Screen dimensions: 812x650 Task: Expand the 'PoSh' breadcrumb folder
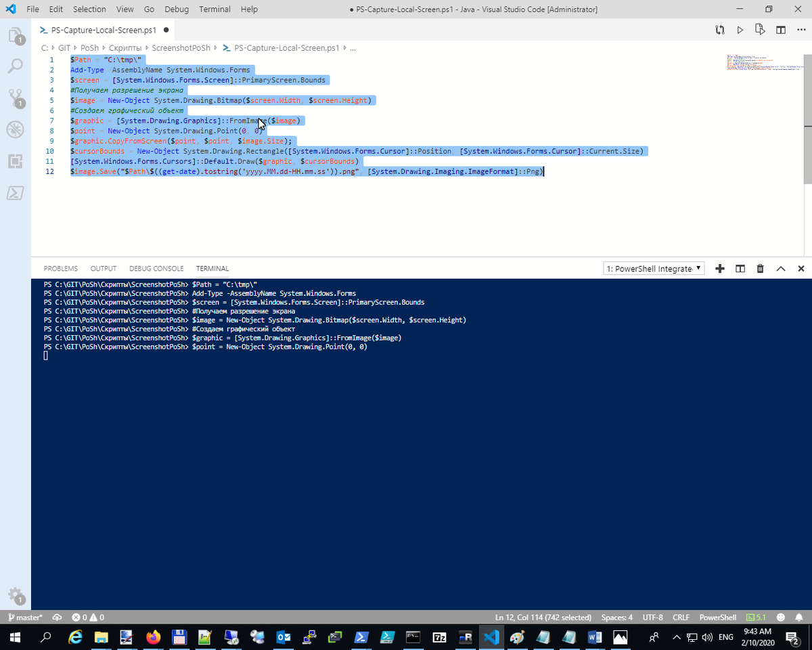(89, 48)
